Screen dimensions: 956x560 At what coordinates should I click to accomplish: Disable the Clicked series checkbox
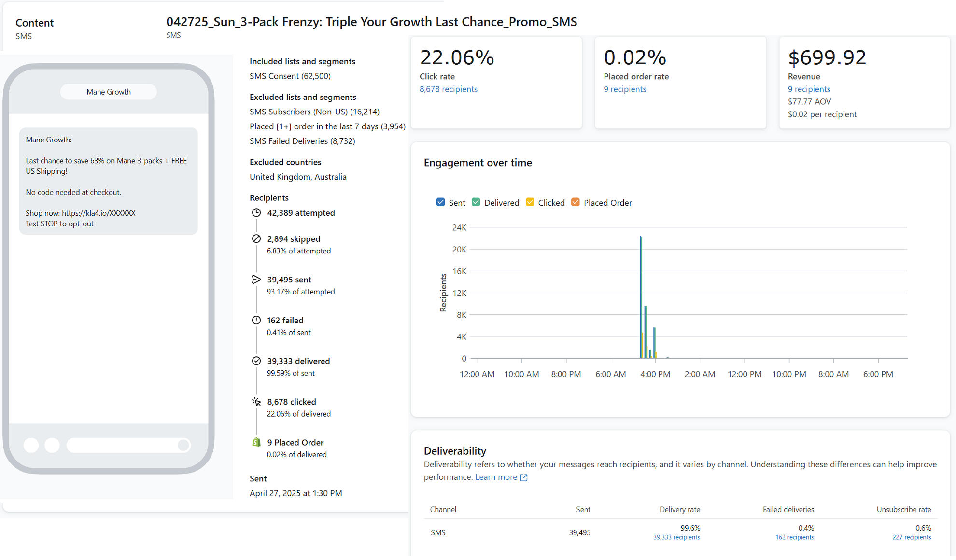(x=530, y=202)
